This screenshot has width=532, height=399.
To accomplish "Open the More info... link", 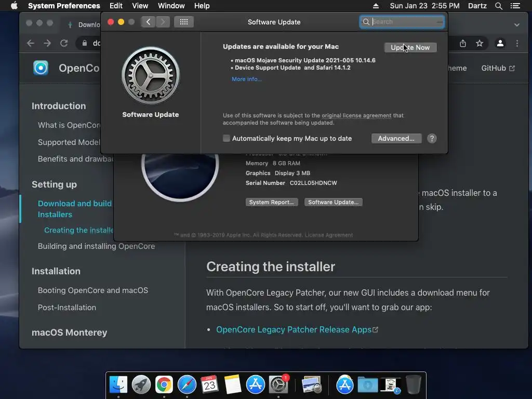I will (x=247, y=79).
